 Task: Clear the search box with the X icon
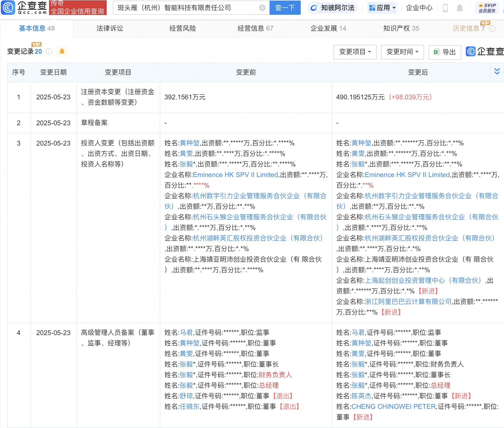tap(262, 8)
